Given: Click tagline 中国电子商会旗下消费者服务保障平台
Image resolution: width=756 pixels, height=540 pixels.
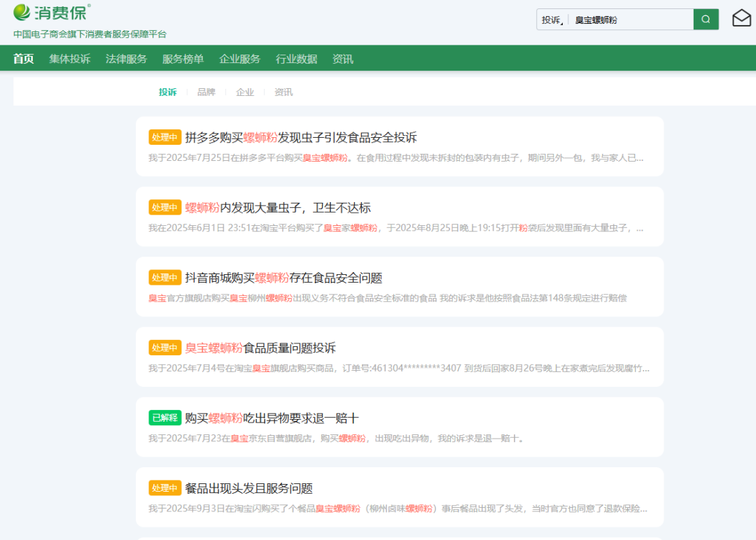Looking at the screenshot, I should click(x=90, y=34).
